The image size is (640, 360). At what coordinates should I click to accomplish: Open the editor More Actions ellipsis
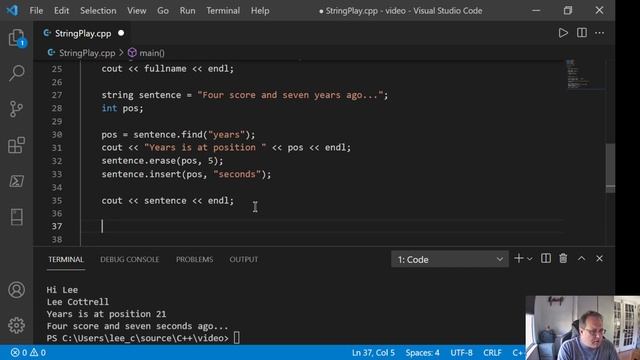600,33
